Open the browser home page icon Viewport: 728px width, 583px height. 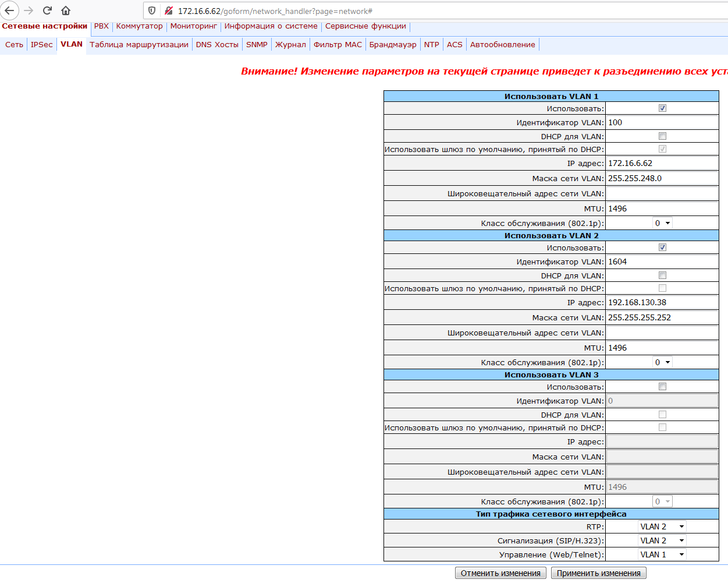[66, 10]
